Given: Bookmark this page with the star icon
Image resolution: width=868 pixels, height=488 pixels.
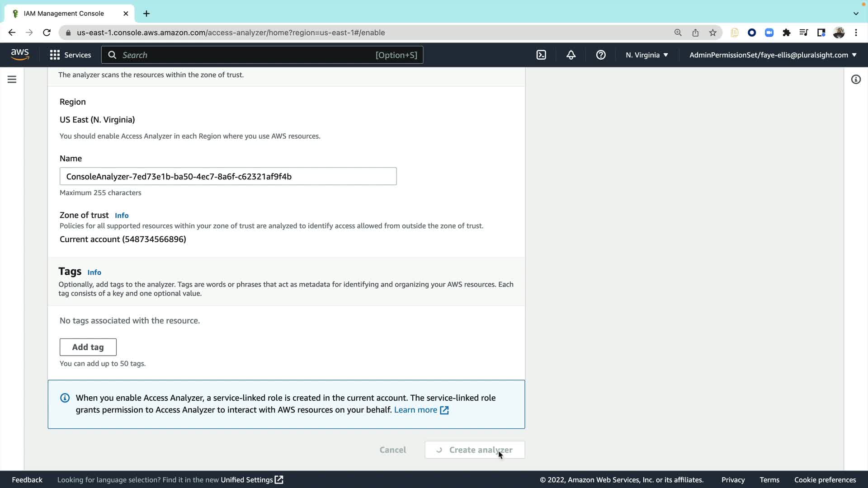Looking at the screenshot, I should 713,33.
